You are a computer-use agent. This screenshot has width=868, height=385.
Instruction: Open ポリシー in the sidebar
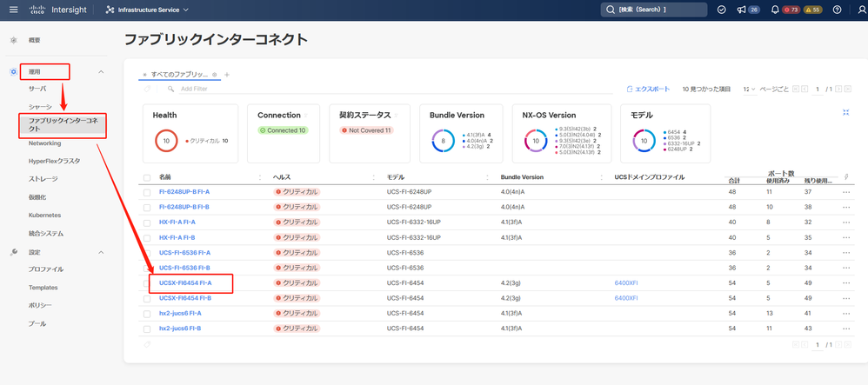pyautogui.click(x=40, y=305)
